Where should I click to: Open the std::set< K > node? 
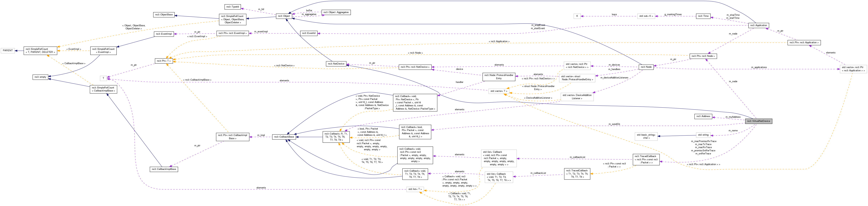pyautogui.click(x=646, y=16)
